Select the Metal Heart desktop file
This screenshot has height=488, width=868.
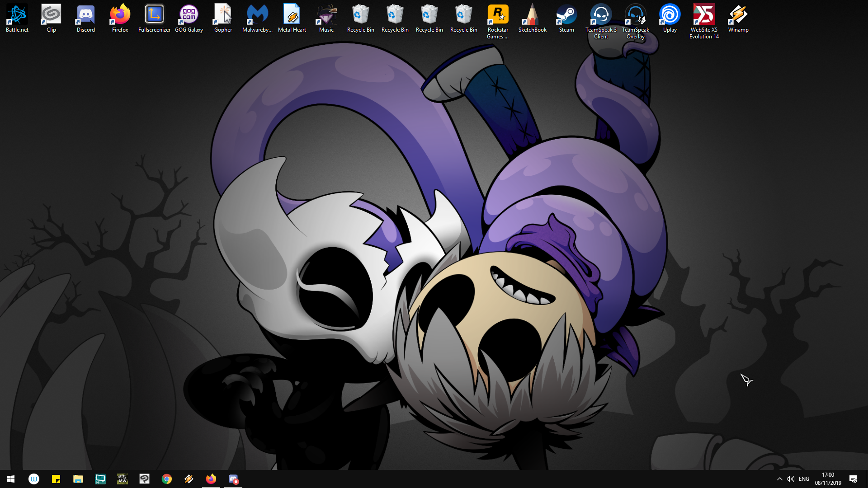[292, 19]
